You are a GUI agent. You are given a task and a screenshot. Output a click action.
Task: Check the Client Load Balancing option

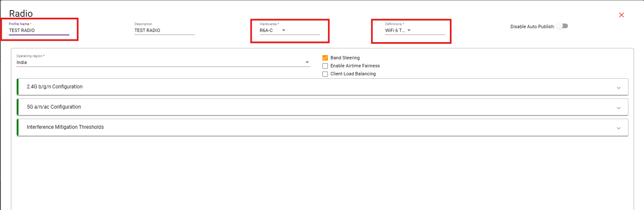(325, 74)
